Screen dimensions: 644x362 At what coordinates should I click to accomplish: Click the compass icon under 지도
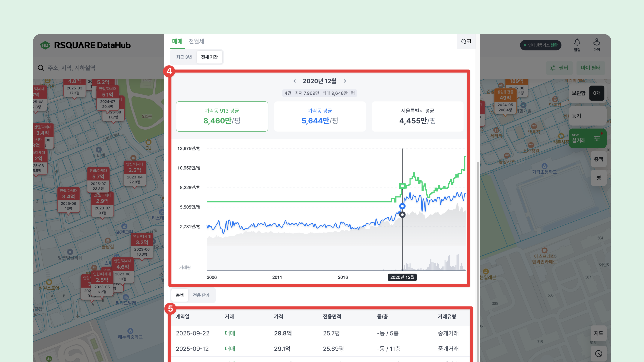[599, 353]
